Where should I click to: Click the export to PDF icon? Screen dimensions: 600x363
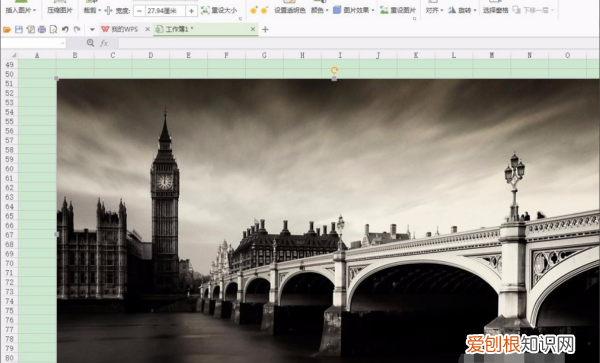click(30, 29)
